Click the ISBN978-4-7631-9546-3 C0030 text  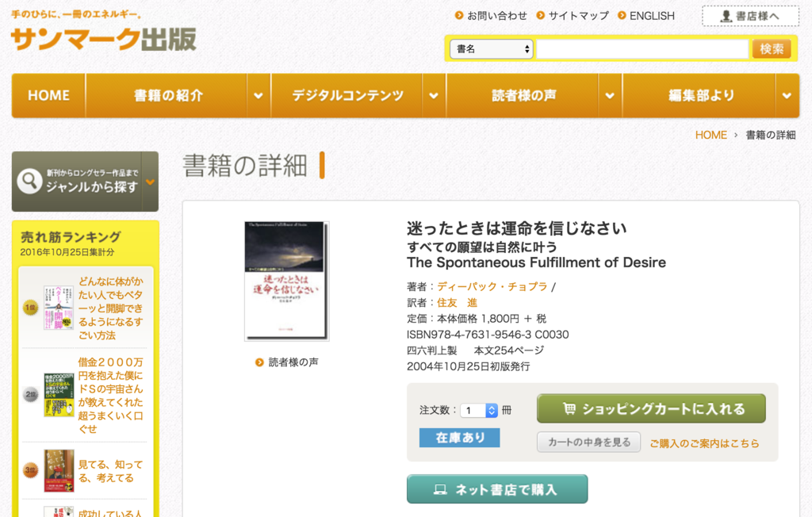pyautogui.click(x=488, y=335)
